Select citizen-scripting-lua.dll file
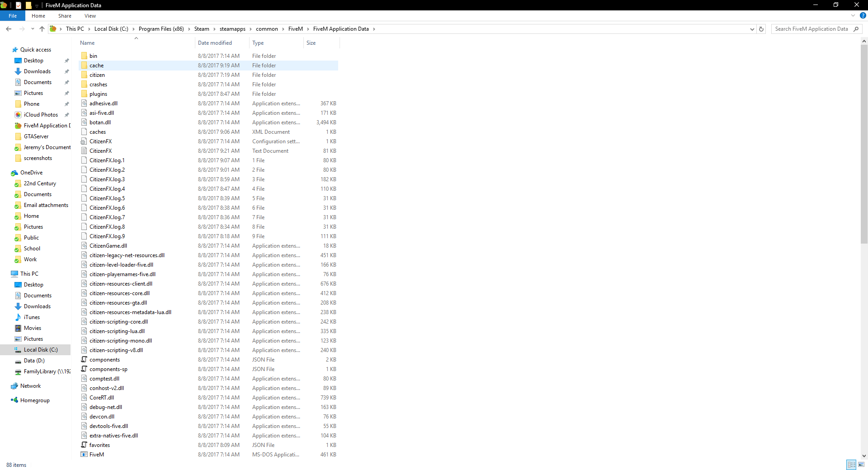Viewport: 868px width, 470px height. point(208,331)
